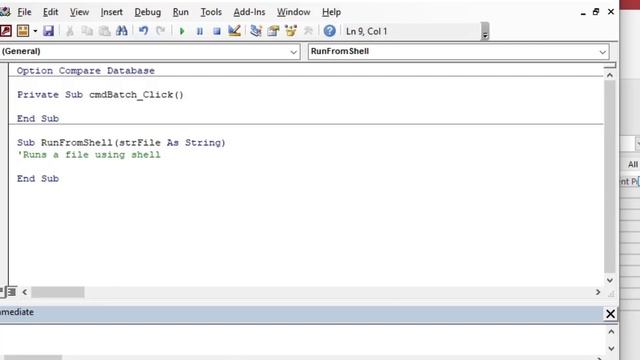Open the Insert menu
Image resolution: width=640 pixels, height=360 pixels.
[111, 12]
